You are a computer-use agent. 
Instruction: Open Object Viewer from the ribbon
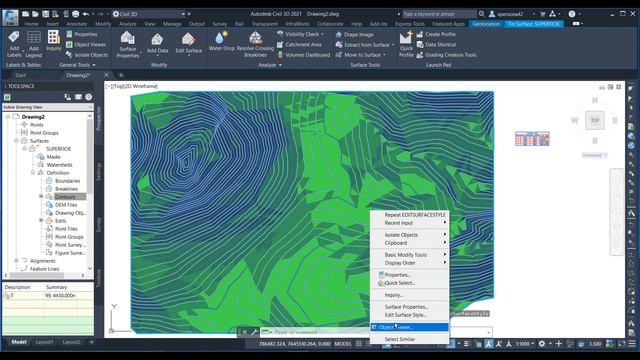click(x=86, y=44)
